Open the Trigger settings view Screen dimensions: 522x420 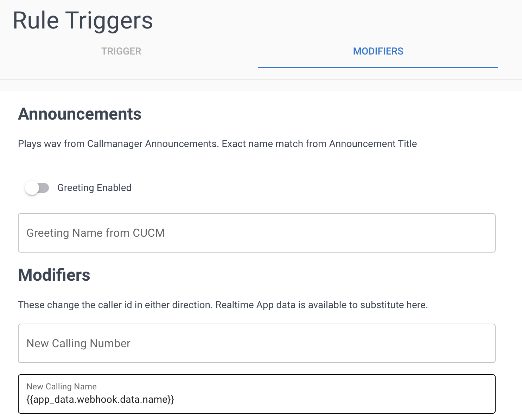121,51
